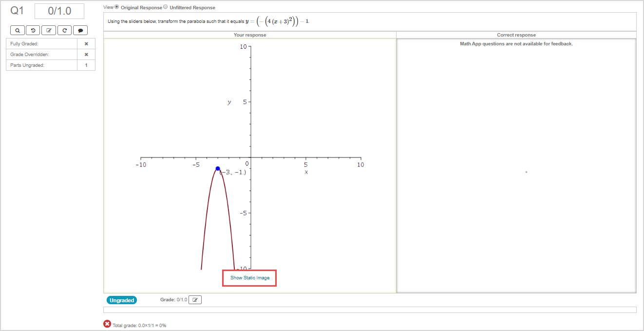The height and width of the screenshot is (331, 644).
Task: Click the X mark in Fully Graded row
Action: click(x=86, y=44)
